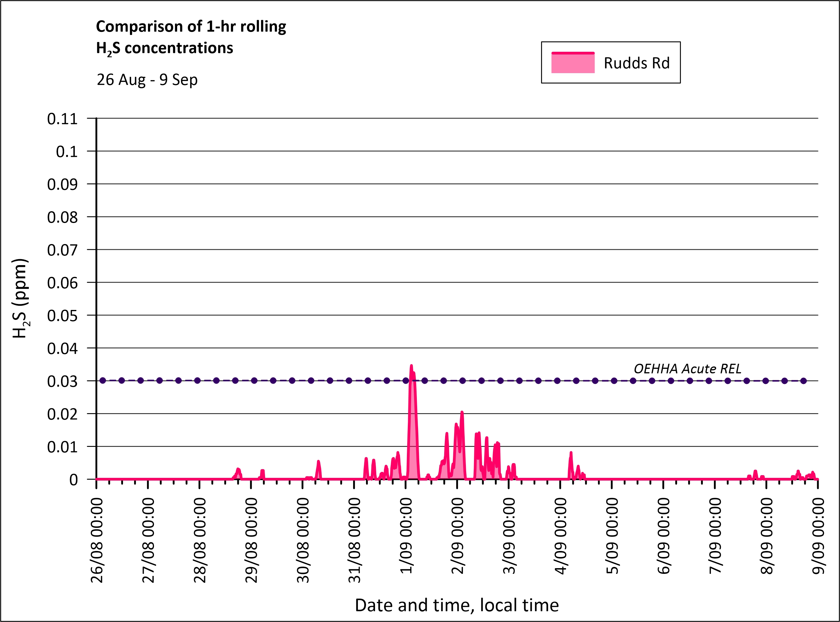Click the 0.03 y-axis label

point(62,381)
